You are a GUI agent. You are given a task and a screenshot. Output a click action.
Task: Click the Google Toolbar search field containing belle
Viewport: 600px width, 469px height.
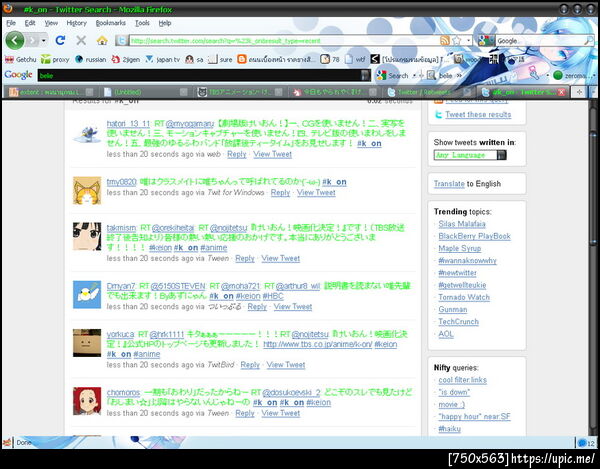click(199, 76)
